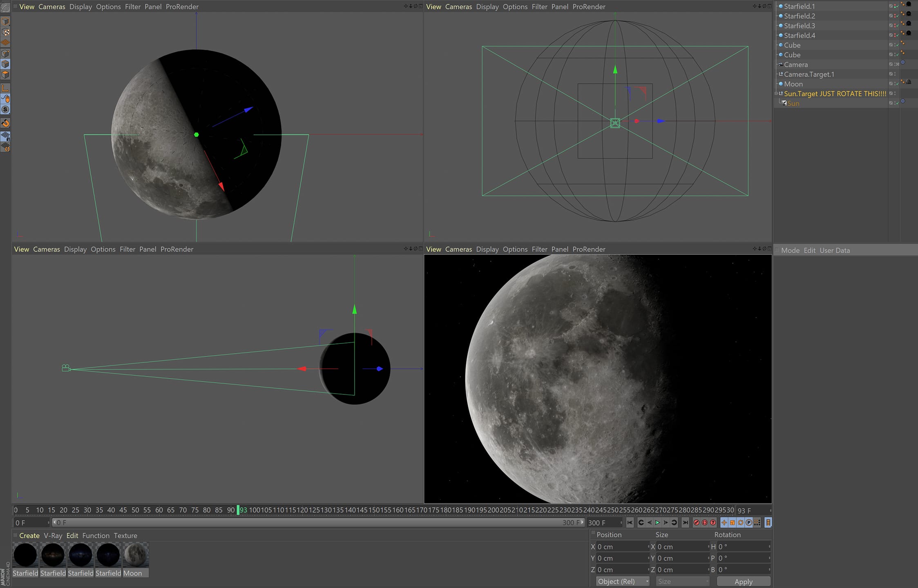Open Cameras menu in top-left viewport

click(x=51, y=7)
